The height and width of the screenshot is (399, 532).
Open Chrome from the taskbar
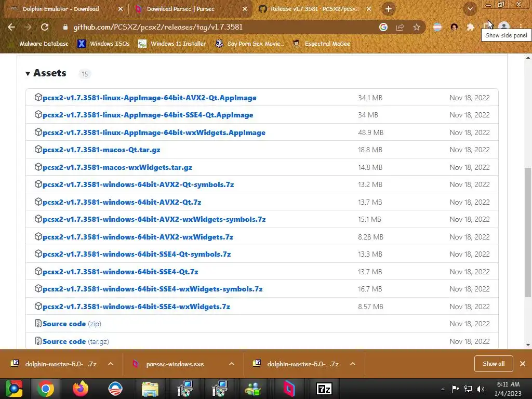click(x=46, y=389)
